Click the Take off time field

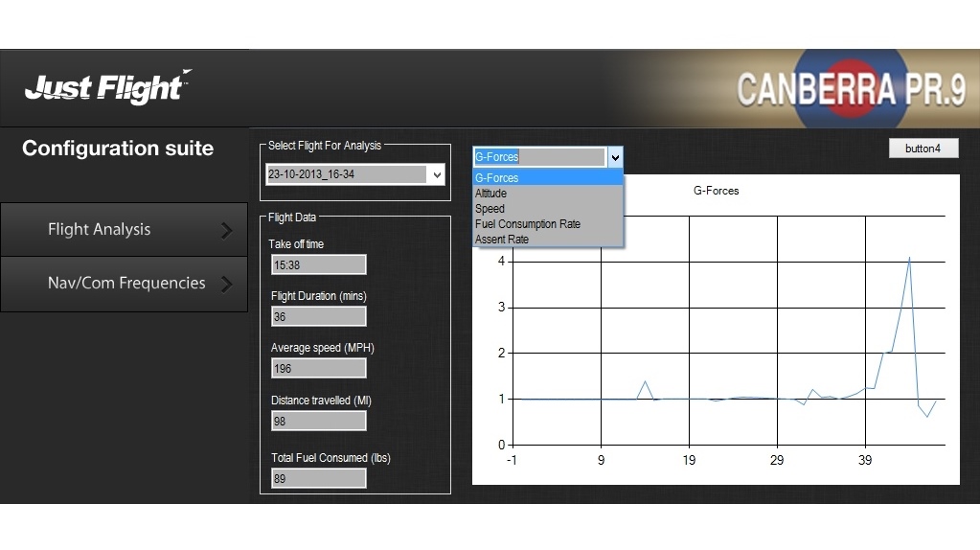tap(319, 265)
